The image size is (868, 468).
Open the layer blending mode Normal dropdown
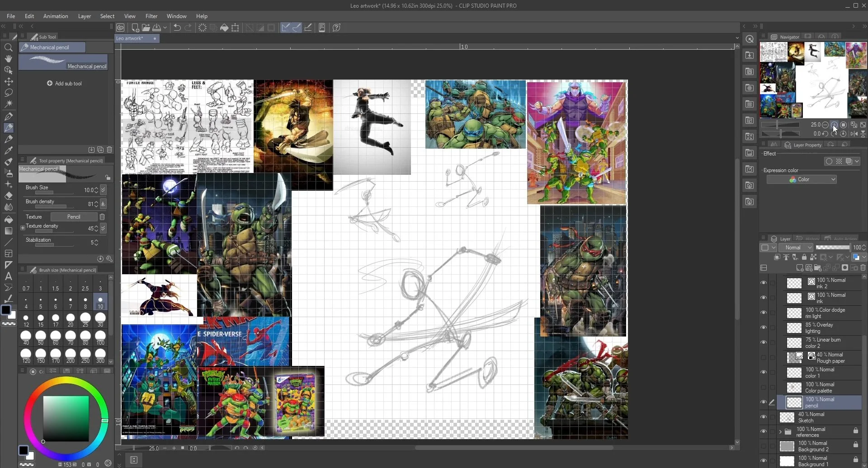[x=796, y=247]
